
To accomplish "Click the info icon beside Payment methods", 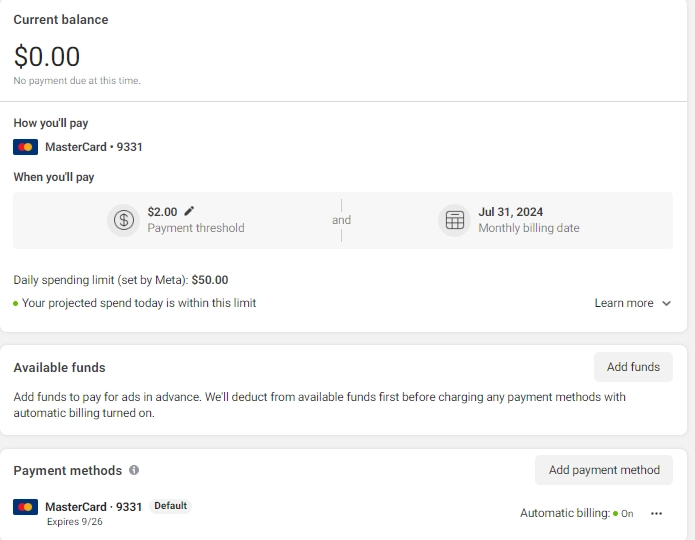I will [134, 470].
